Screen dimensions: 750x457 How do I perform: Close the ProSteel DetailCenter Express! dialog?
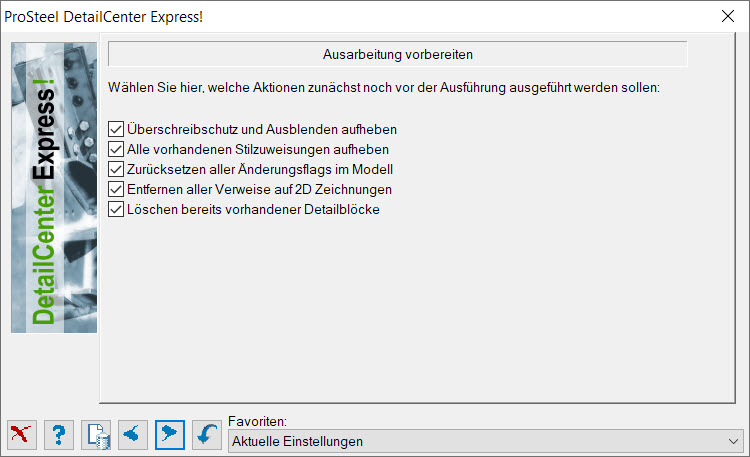[728, 16]
